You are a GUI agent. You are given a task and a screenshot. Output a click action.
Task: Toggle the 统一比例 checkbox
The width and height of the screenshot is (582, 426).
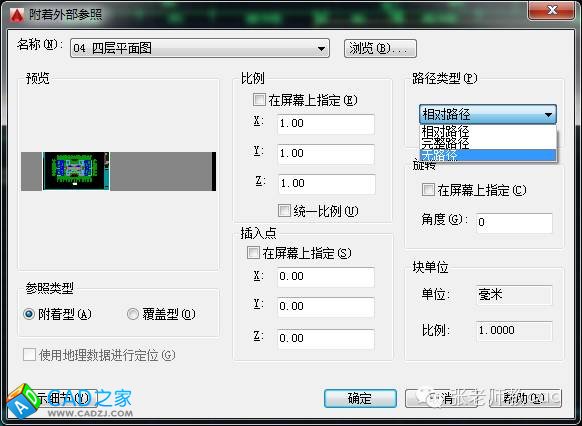pos(284,210)
